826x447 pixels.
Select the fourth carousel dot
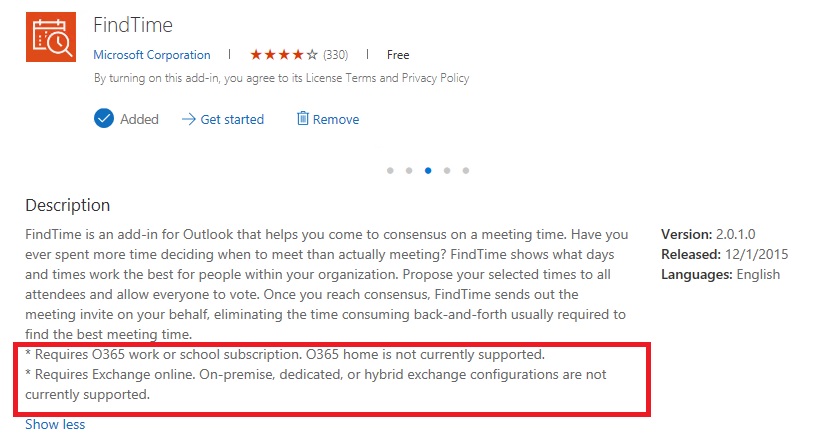[447, 171]
